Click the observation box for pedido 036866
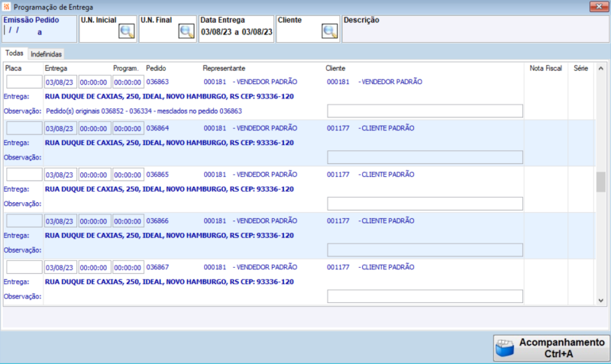This screenshot has height=364, width=611. (x=425, y=250)
